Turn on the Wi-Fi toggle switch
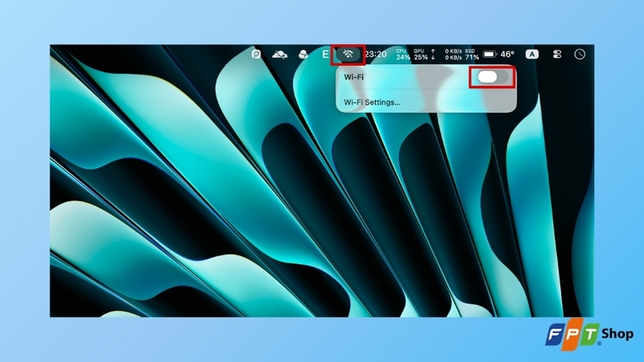Screen dimensions: 644x362 pyautogui.click(x=493, y=76)
